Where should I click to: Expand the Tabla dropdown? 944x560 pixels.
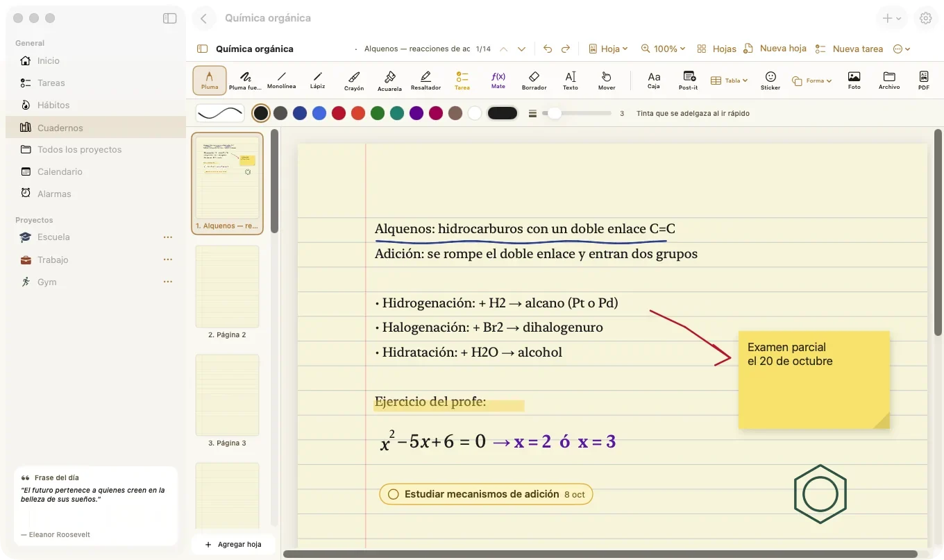click(x=730, y=80)
